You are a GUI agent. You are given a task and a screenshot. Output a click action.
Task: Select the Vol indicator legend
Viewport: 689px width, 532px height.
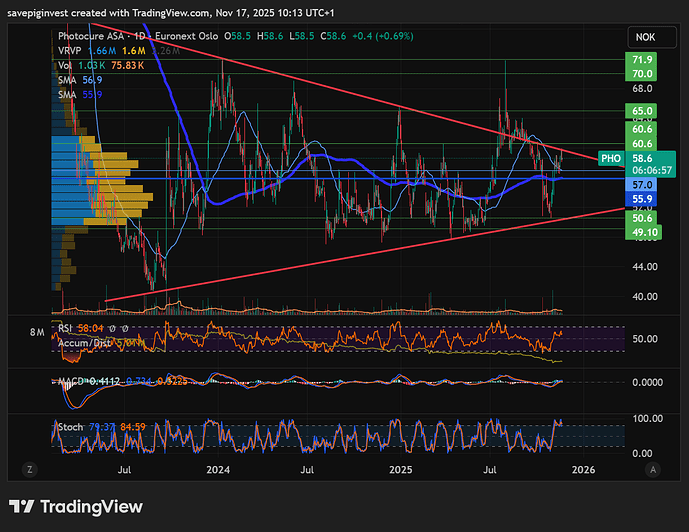tap(65, 64)
